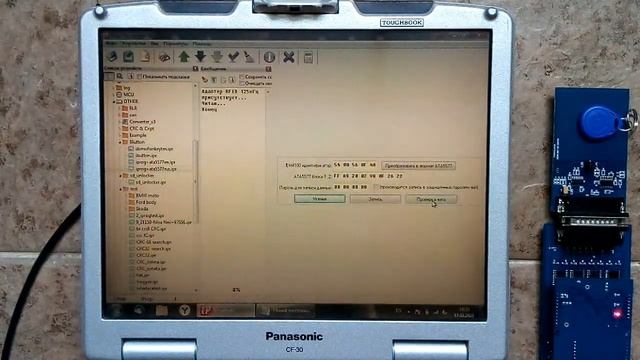Click the round info toolbar icon
Screen dimensions: 640x360
click(269, 57)
